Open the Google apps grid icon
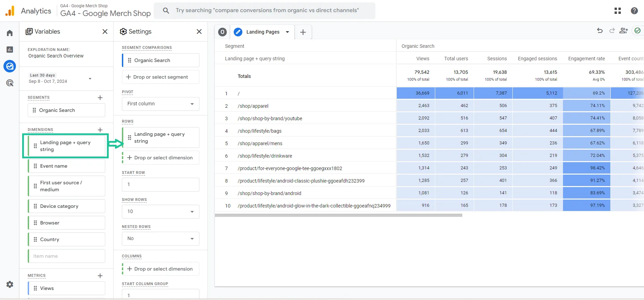 618,11
